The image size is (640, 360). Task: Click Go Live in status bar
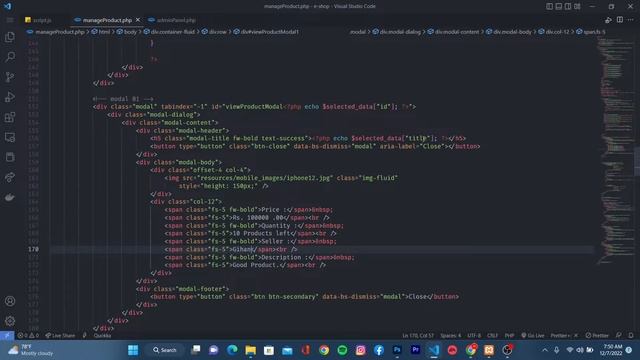pos(532,336)
